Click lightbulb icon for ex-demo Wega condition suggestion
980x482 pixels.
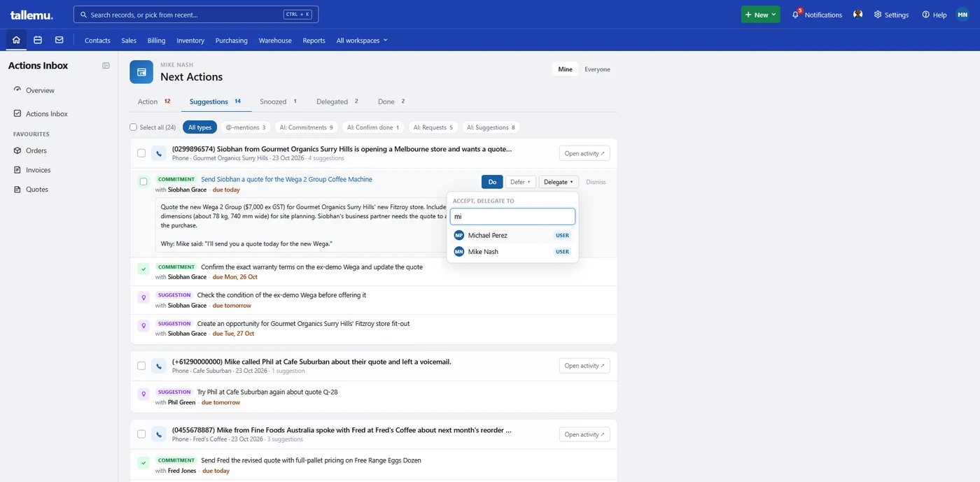click(143, 297)
